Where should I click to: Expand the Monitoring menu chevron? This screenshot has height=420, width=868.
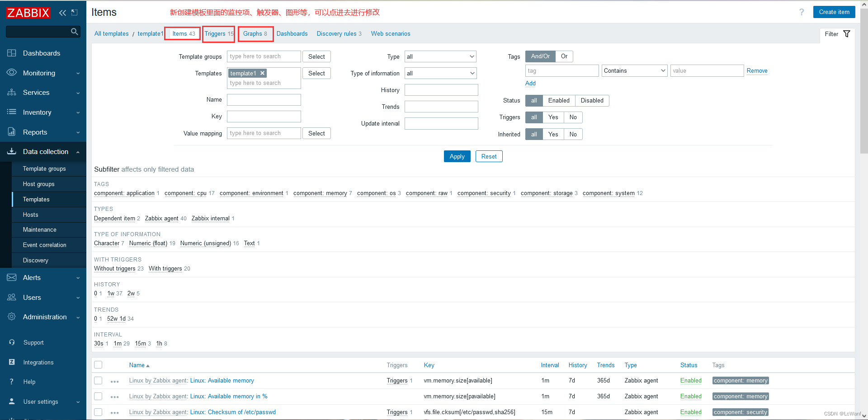click(78, 73)
